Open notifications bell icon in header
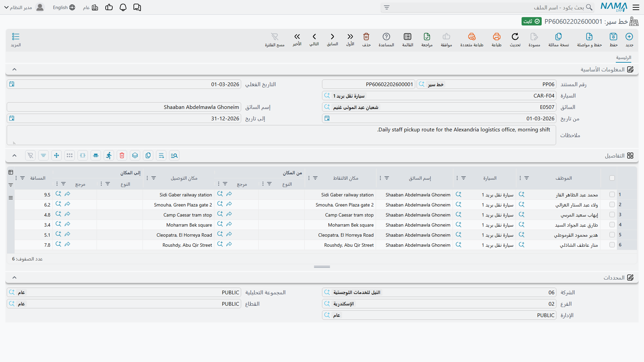This screenshot has height=362, width=644. pos(123,7)
